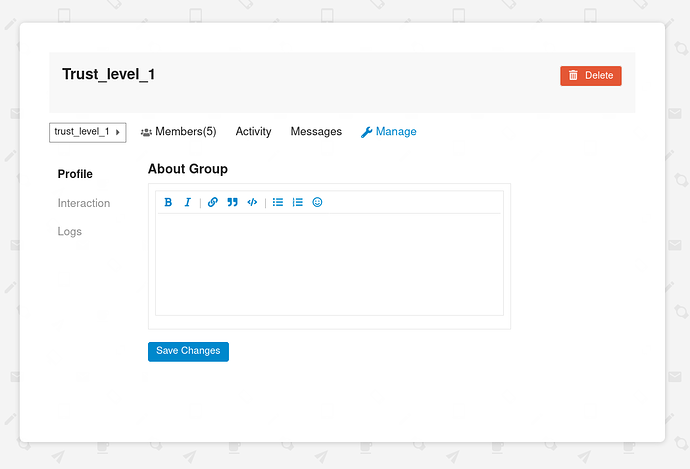Add a numbered list
The height and width of the screenshot is (469, 690).
[297, 202]
